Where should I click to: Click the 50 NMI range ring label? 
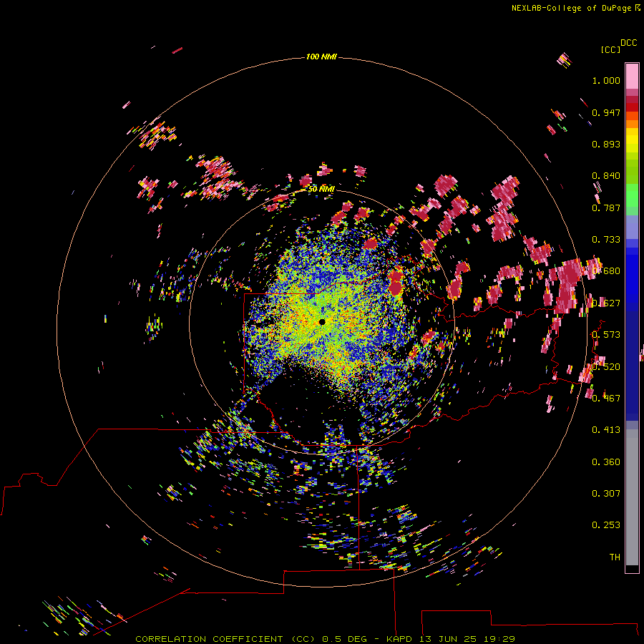(321, 189)
